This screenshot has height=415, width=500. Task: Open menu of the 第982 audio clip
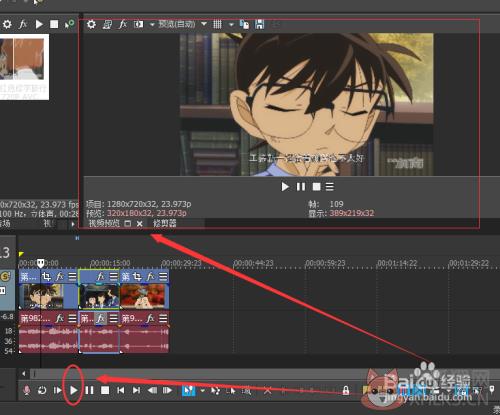point(72,319)
